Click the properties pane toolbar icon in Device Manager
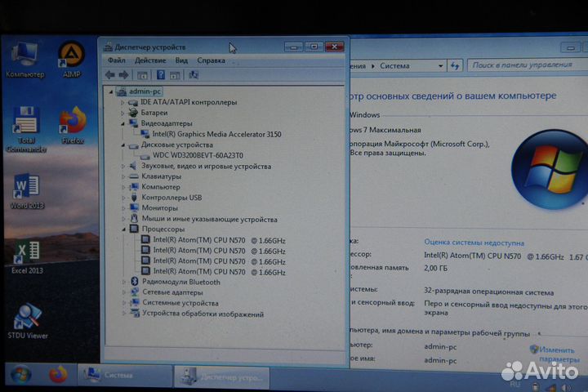 (175, 75)
